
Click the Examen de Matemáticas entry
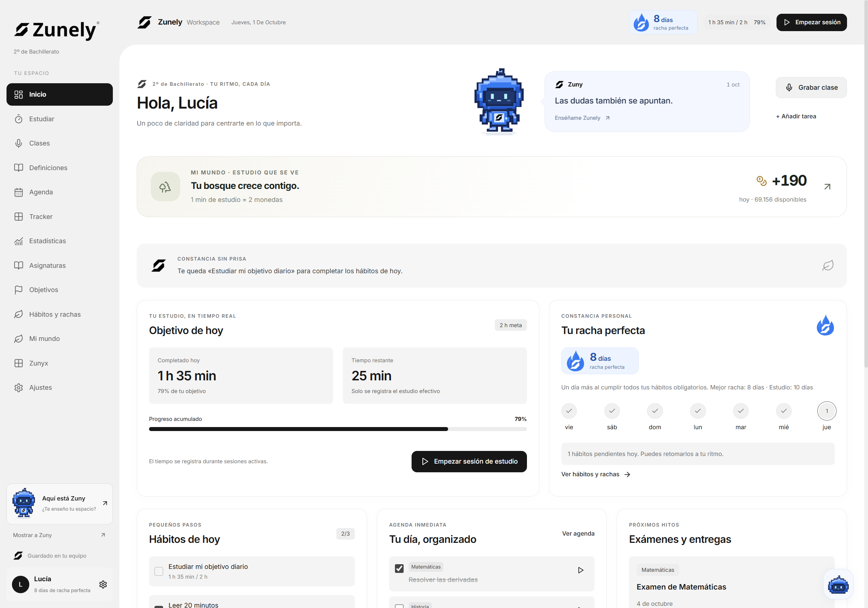click(681, 587)
